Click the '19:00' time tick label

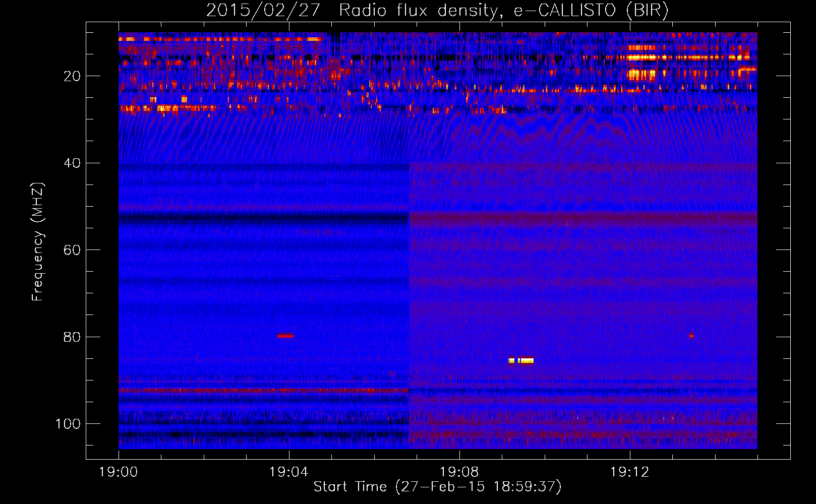[119, 472]
